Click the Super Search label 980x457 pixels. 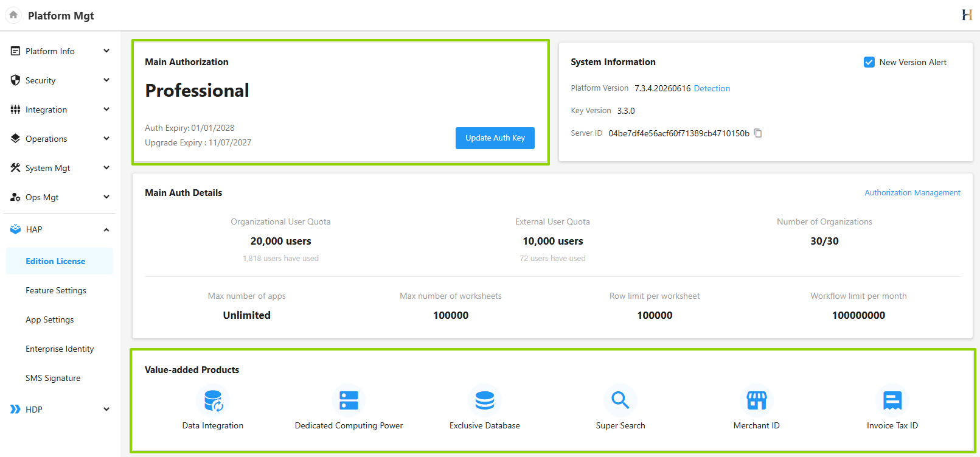pos(620,425)
